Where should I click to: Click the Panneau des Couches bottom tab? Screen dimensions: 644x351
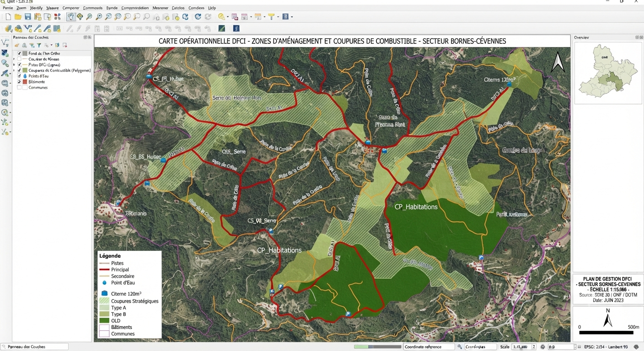pos(34,347)
